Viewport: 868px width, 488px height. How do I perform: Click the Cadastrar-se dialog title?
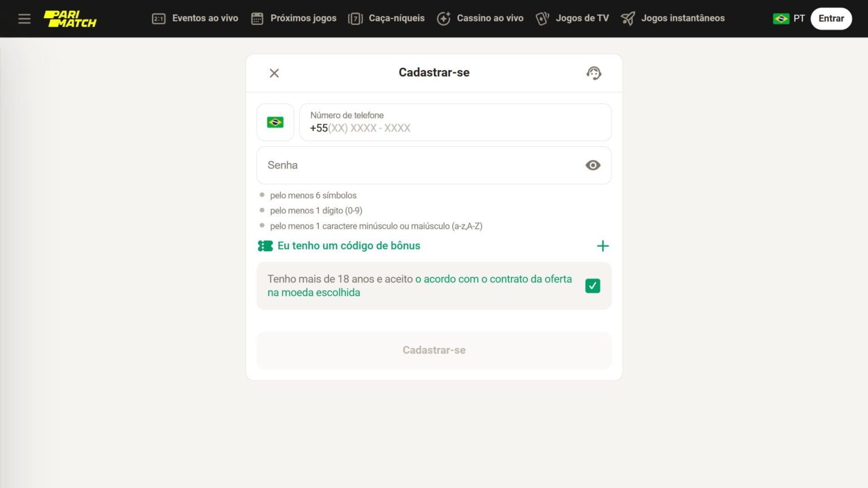click(x=434, y=73)
